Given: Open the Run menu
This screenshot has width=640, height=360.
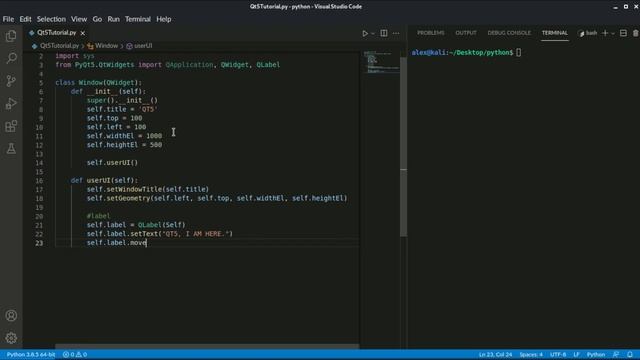Looking at the screenshot, I should click(x=113, y=19).
